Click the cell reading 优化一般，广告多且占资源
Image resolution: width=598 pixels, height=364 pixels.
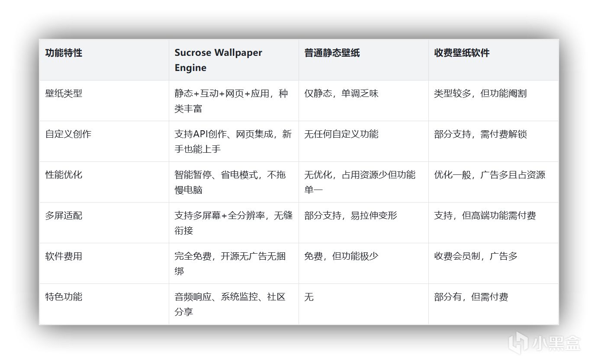[x=489, y=175]
